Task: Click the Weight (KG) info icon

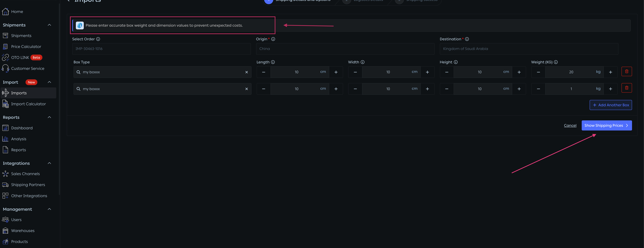Action: (556, 62)
